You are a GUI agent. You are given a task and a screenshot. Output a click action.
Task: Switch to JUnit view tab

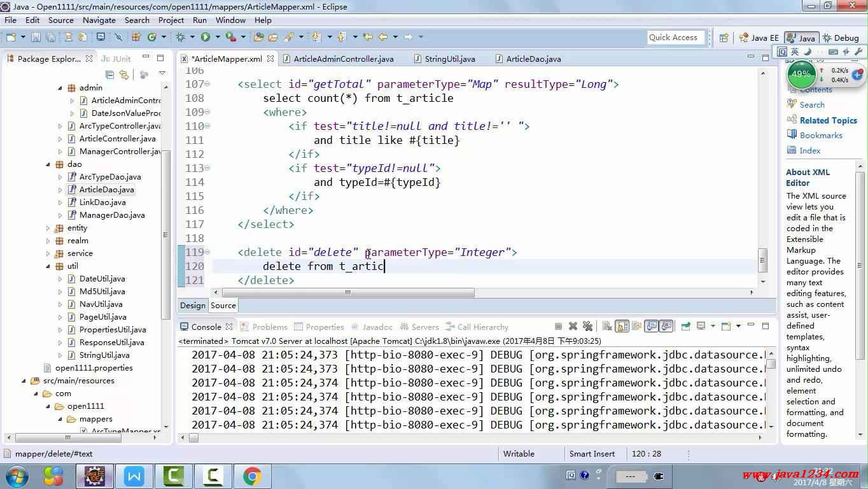pos(116,59)
